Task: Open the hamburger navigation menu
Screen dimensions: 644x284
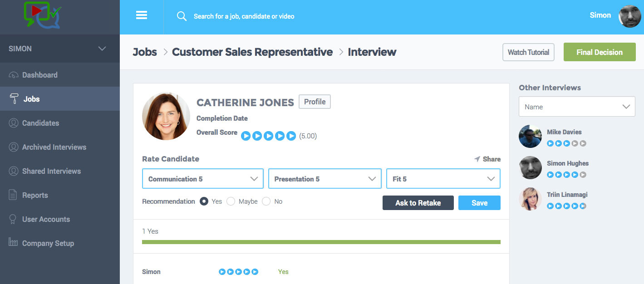Action: [141, 15]
